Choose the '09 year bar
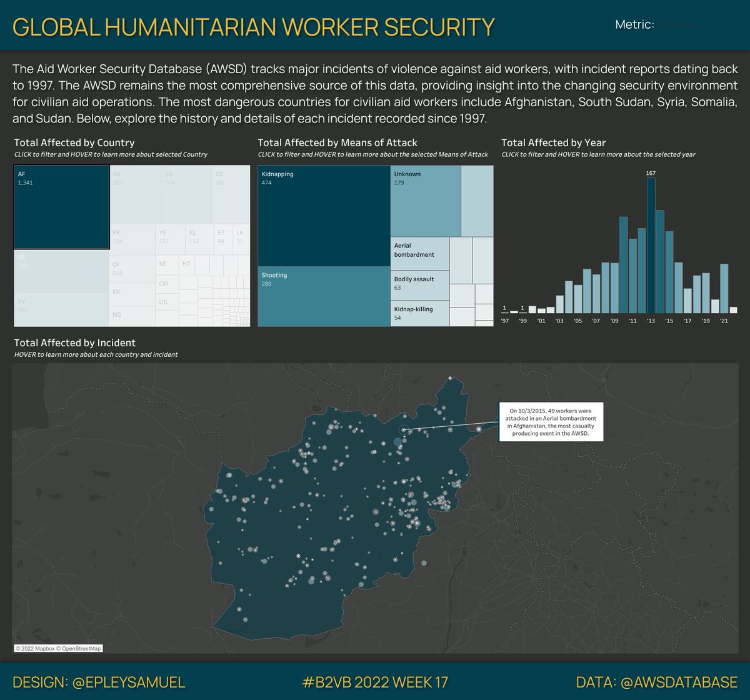Viewport: 750px width, 700px height. coord(614,288)
